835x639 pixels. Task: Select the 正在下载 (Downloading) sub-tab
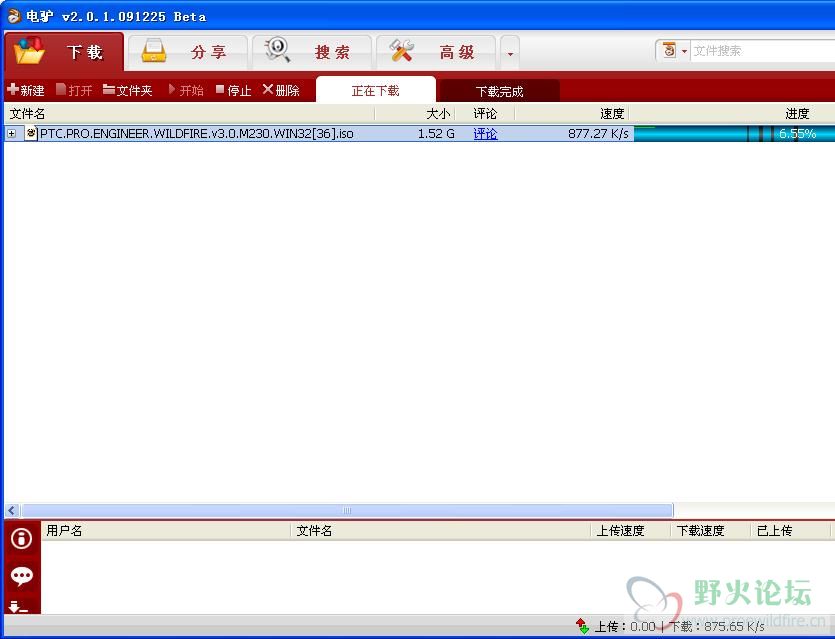pos(375,91)
